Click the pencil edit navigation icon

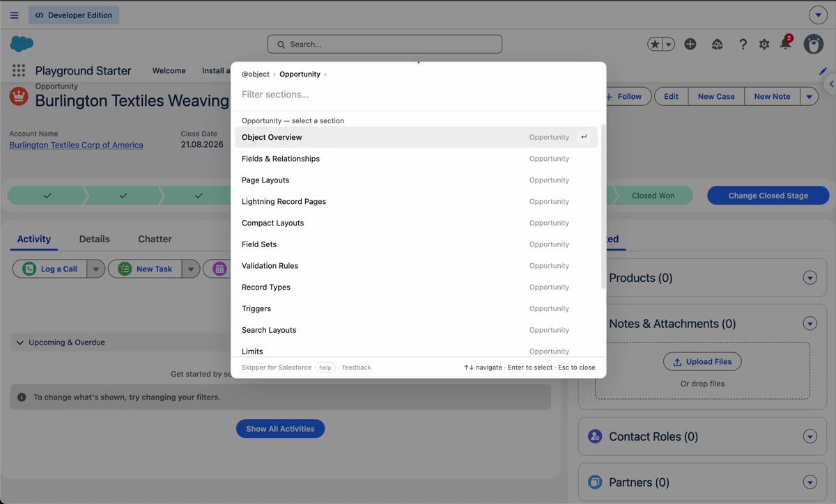(823, 71)
